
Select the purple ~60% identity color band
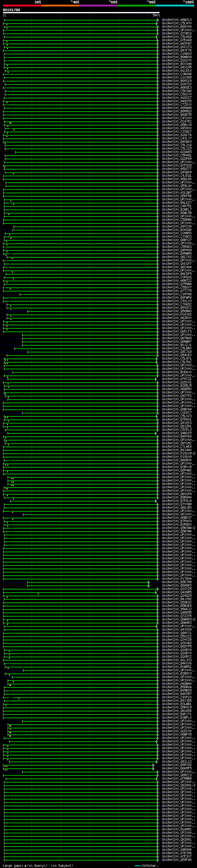point(99,6)
